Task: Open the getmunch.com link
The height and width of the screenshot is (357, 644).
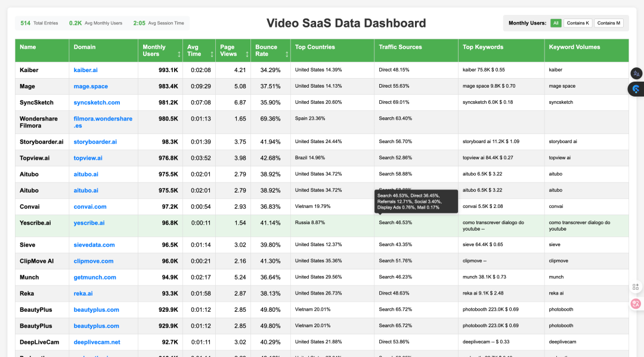Action: (x=95, y=277)
